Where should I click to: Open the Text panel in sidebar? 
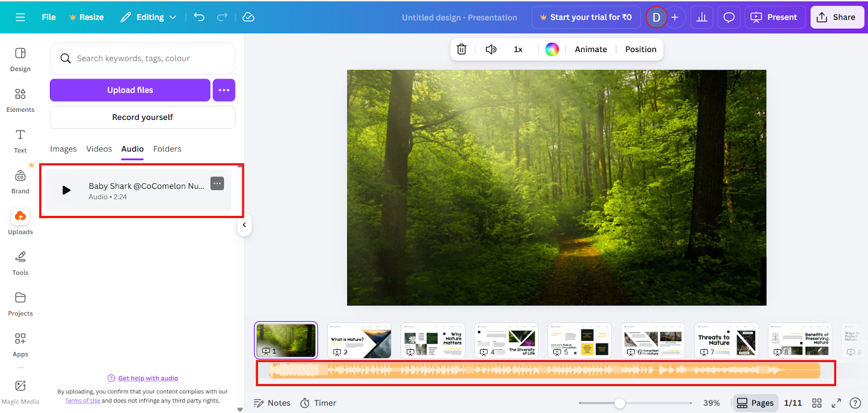(20, 141)
